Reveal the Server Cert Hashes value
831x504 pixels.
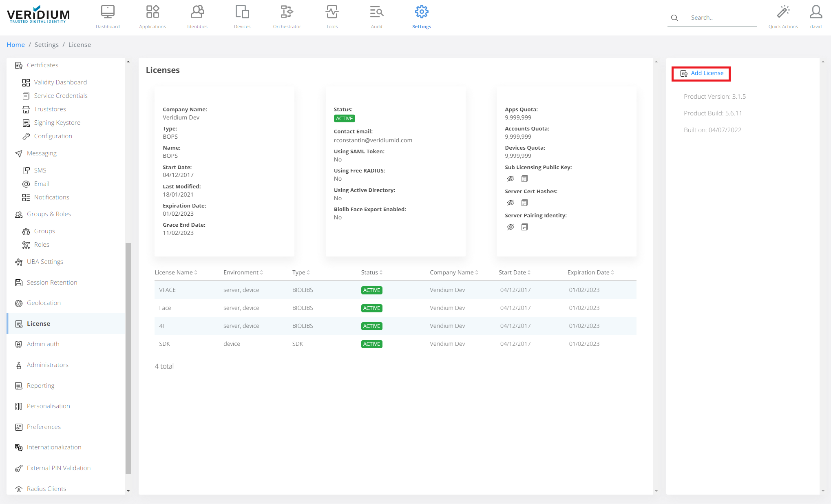[511, 203]
